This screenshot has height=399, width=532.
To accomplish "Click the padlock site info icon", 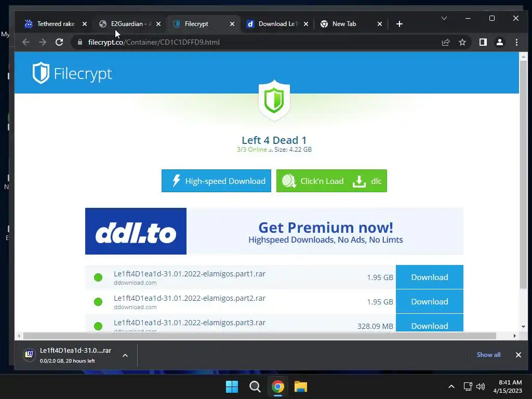I will click(79, 42).
